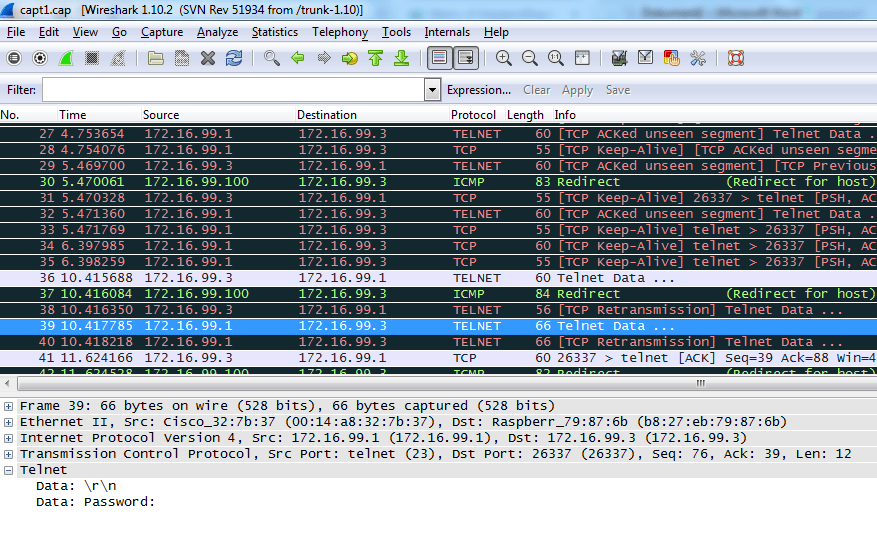
Task: Click in the display Filter input field
Action: coord(233,90)
